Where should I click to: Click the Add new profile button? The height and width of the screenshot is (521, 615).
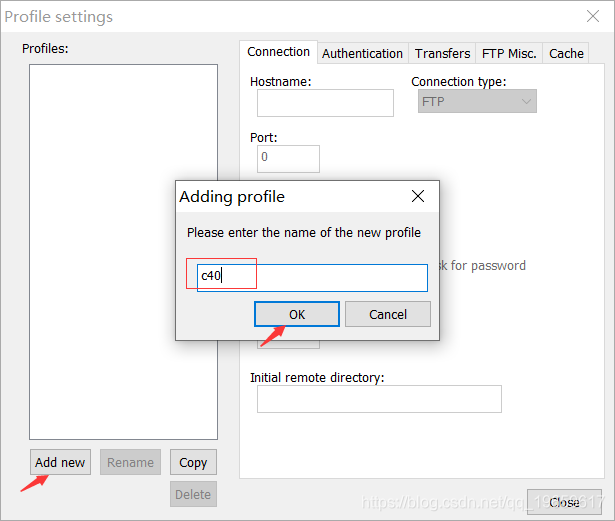point(60,462)
